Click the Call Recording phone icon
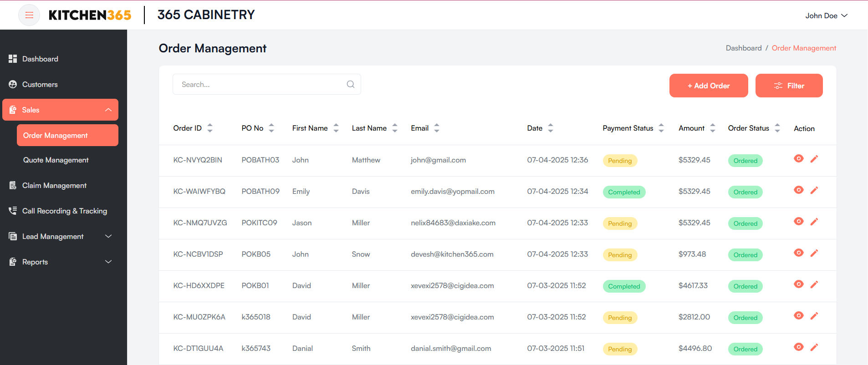The image size is (868, 365). tap(13, 211)
